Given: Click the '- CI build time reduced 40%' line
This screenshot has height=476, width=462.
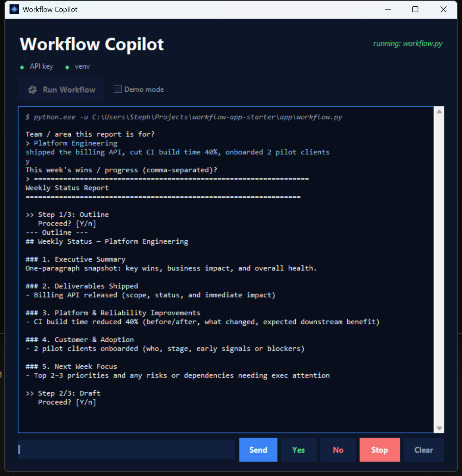Looking at the screenshot, I should 202,322.
